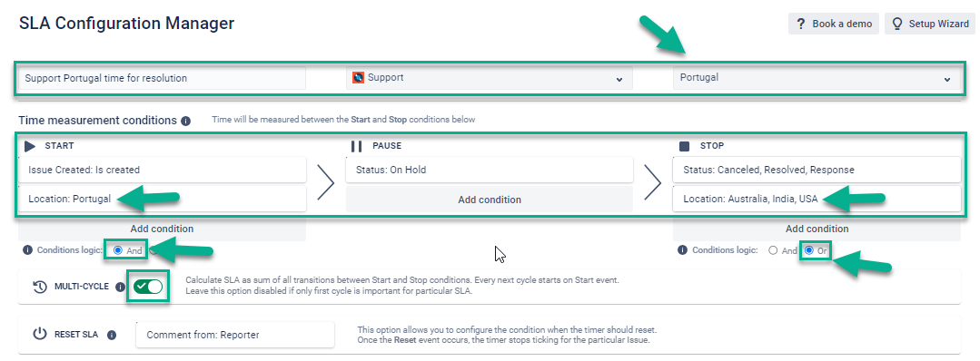Open the Support project dropdown

pyautogui.click(x=490, y=78)
